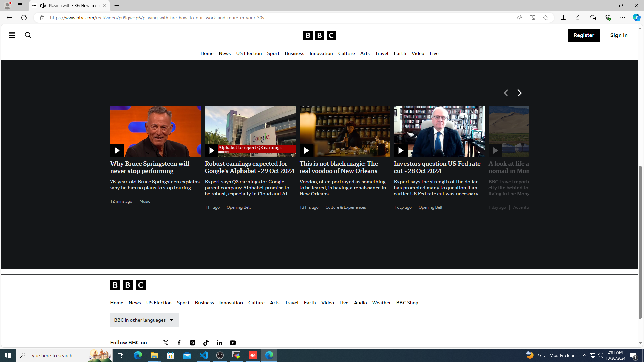Open BBC LinkedIn page icon

tap(219, 343)
